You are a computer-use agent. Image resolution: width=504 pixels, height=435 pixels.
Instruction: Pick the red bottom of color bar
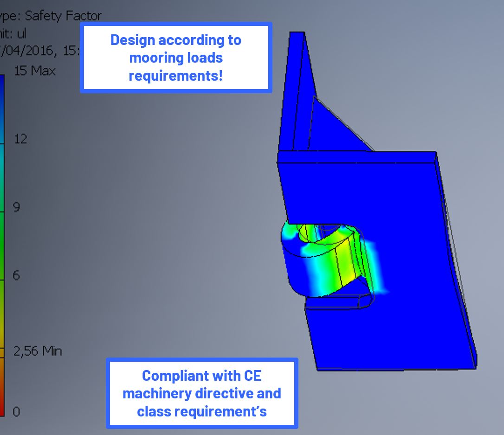point(2,403)
